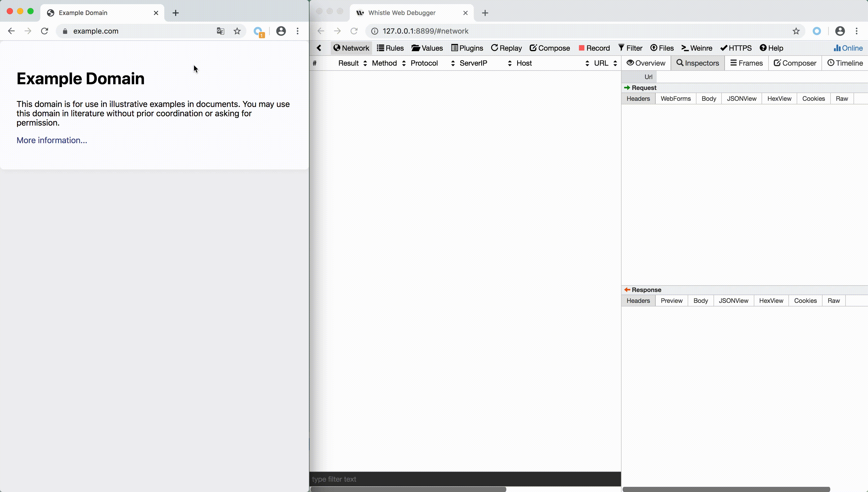This screenshot has width=868, height=492.
Task: Follow the More information link
Action: click(52, 140)
